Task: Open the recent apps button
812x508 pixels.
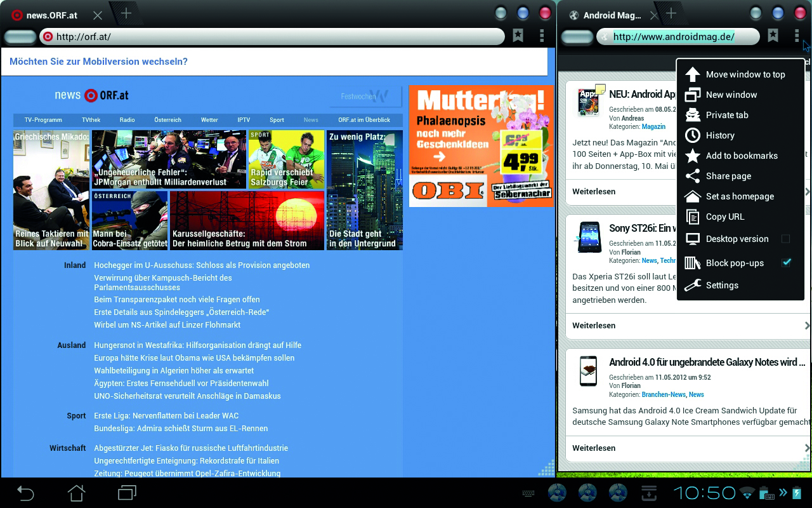Action: [127, 493]
